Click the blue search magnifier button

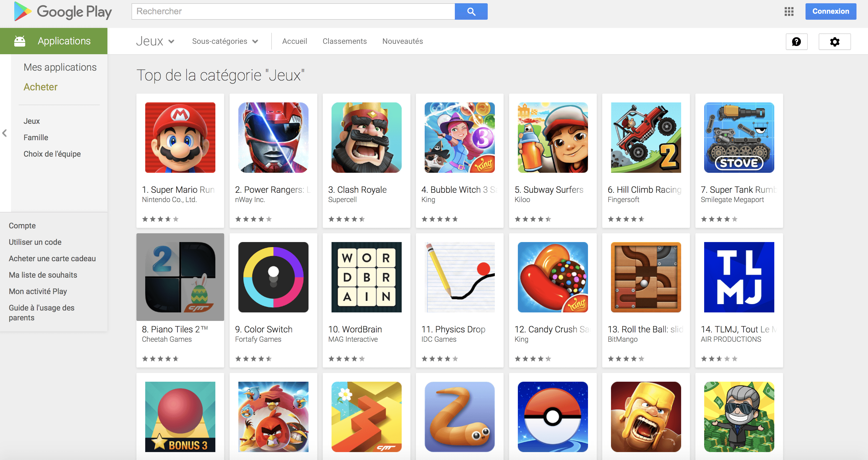click(x=471, y=12)
